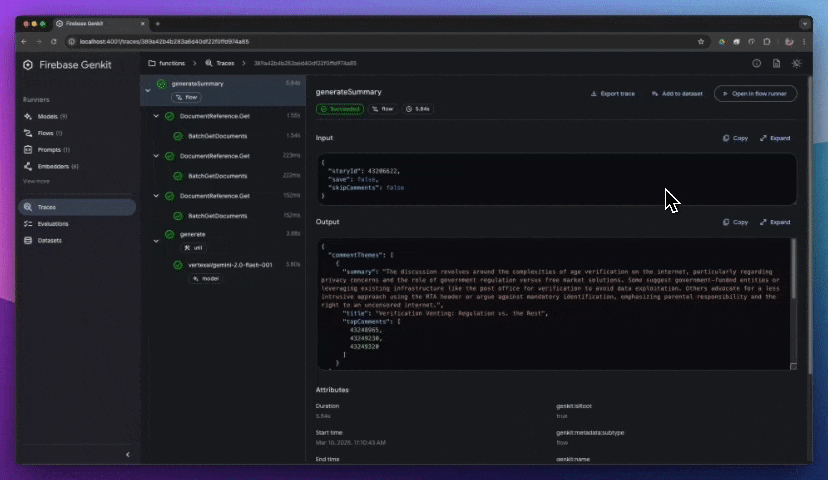Open Datasets in the sidebar
The height and width of the screenshot is (480, 828).
[49, 240]
